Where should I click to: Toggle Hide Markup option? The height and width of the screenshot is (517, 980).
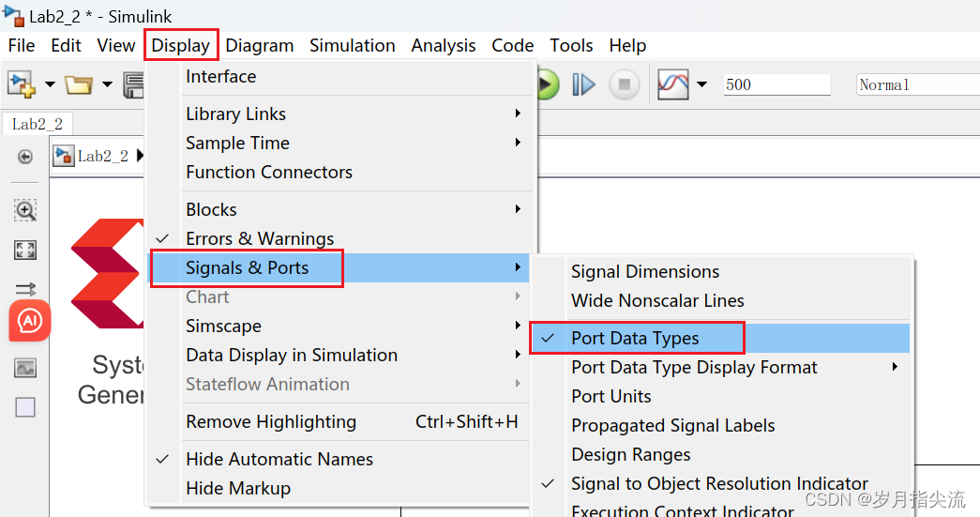[x=340, y=488]
